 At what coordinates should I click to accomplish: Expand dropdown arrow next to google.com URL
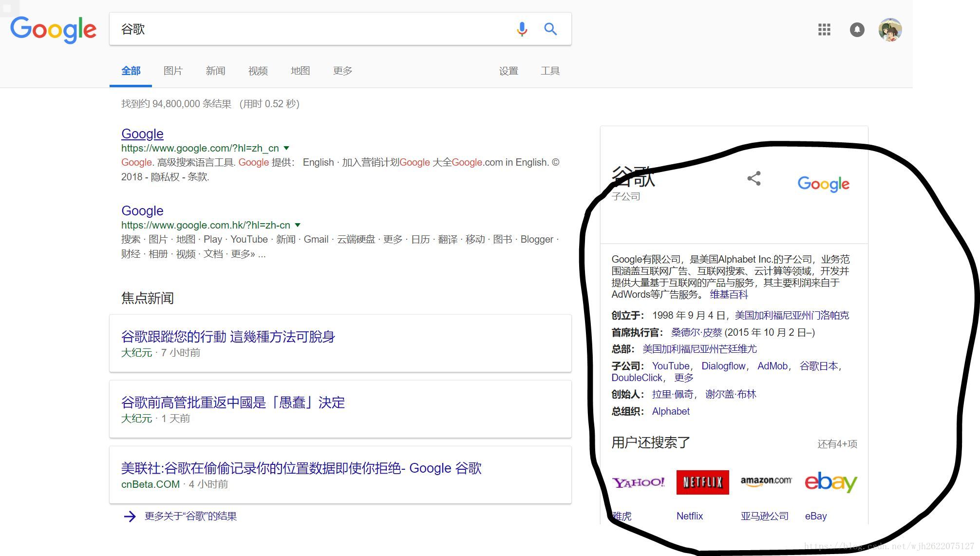[286, 148]
